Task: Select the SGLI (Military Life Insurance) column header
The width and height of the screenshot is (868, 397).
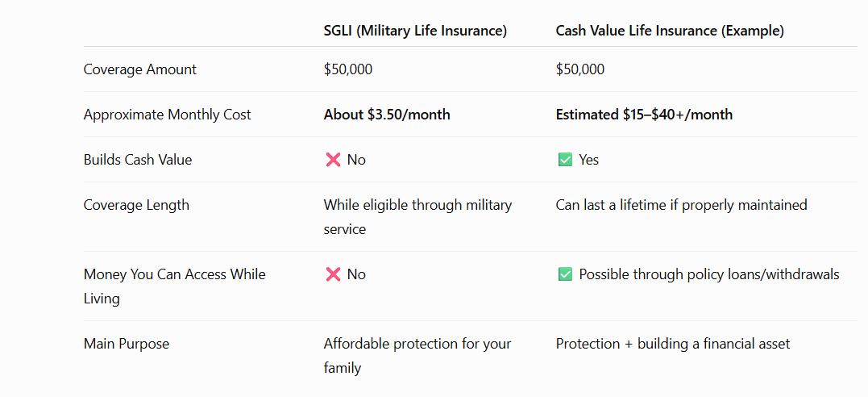Action: coord(415,31)
